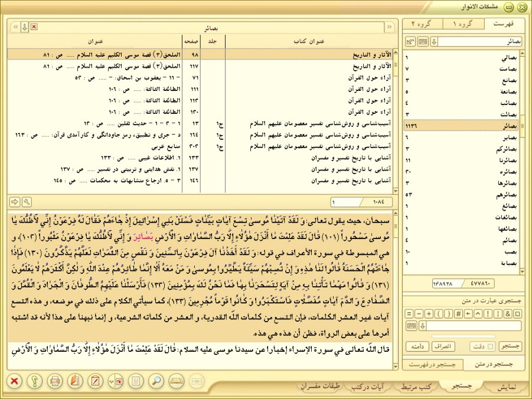The image size is (532, 399).
Task: Open the virtual keyboard in text search panel
Action: 411,326
